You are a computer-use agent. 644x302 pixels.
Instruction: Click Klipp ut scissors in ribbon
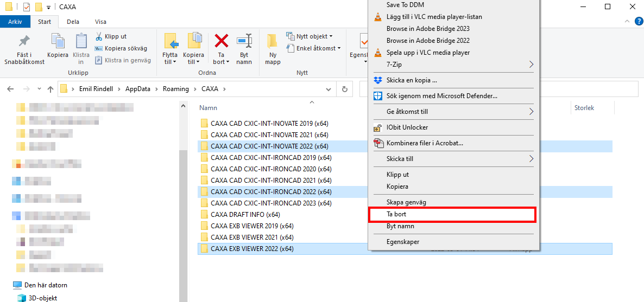(111, 36)
